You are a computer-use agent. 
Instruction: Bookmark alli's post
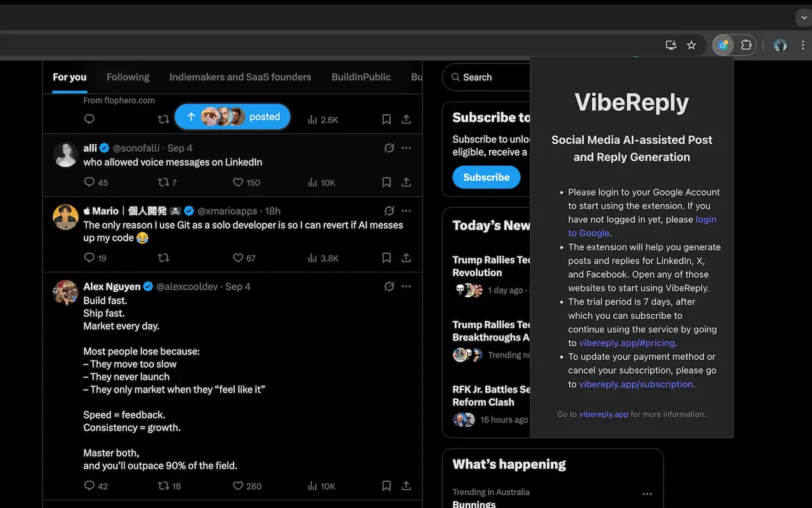click(386, 182)
